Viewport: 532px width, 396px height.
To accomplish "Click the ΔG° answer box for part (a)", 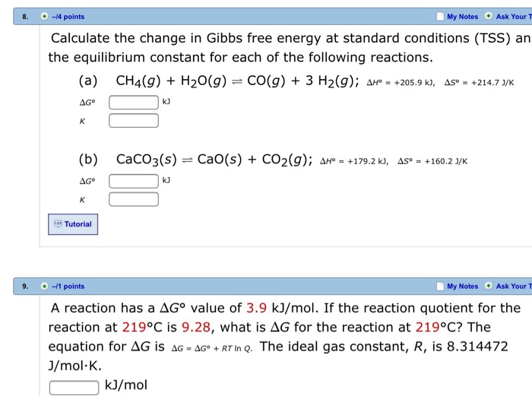I will 134,102.
